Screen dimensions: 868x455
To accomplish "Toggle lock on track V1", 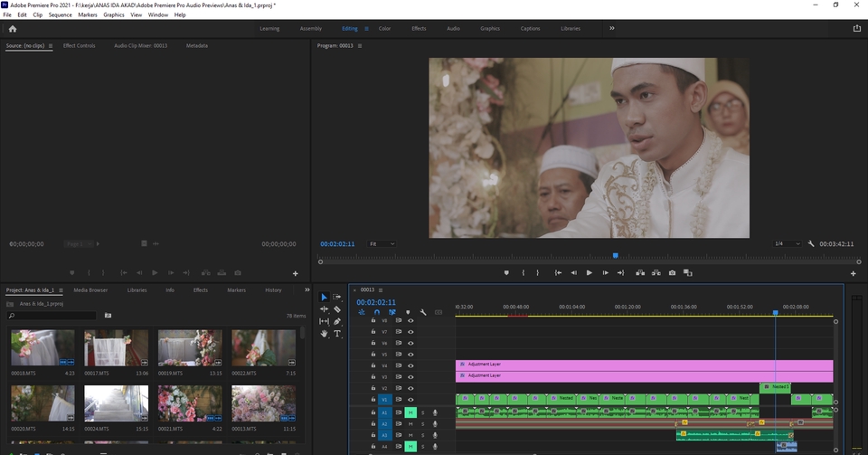I will pos(373,399).
